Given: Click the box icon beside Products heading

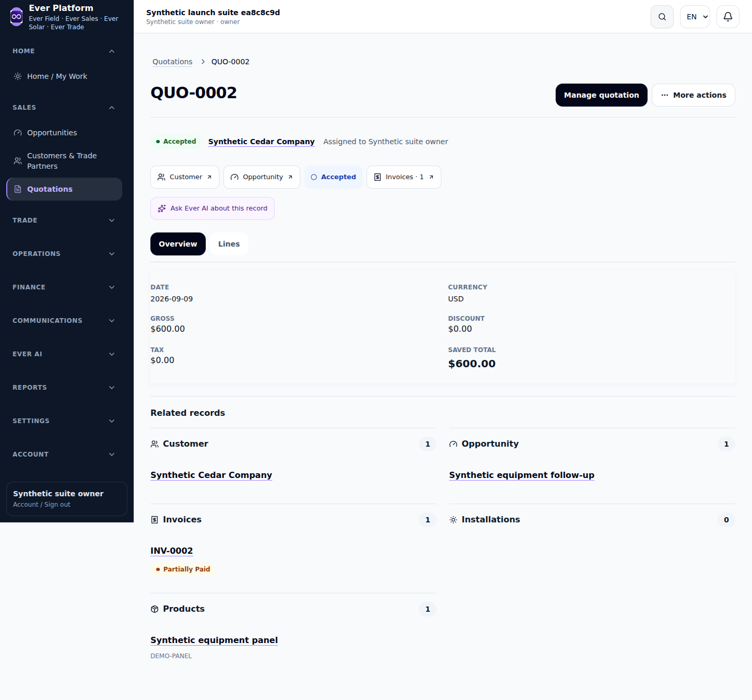Looking at the screenshot, I should [x=155, y=609].
